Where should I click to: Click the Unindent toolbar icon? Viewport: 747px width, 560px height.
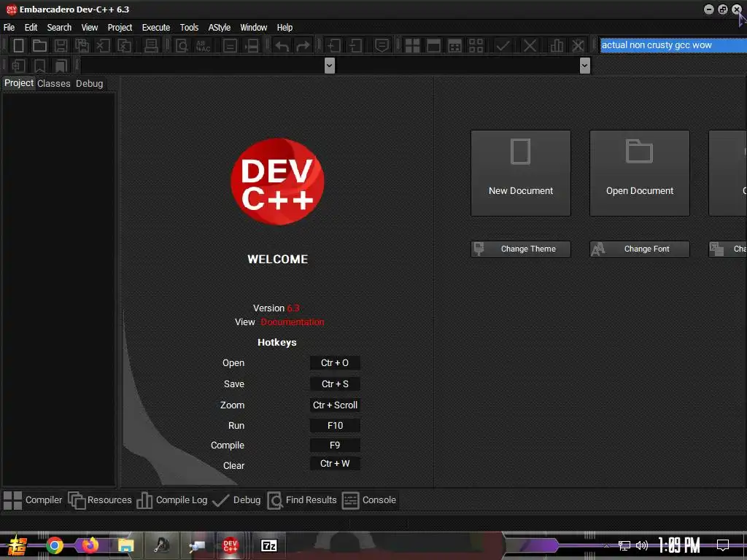(355, 46)
